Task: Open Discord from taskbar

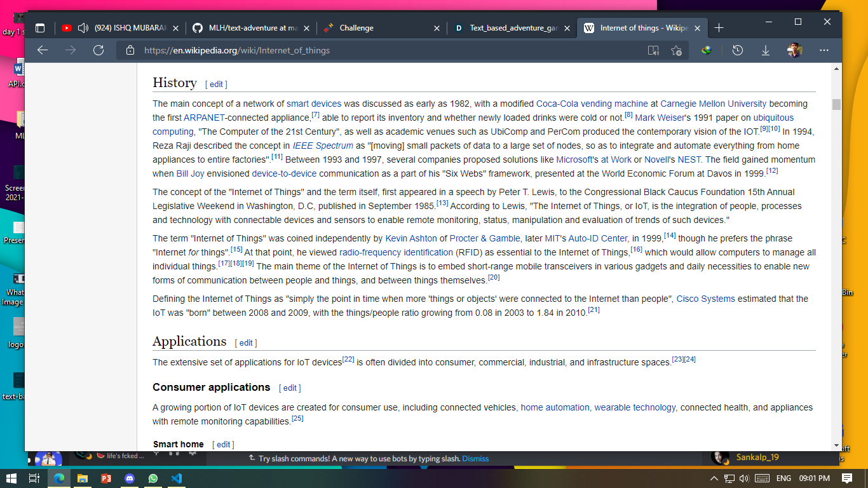Action: [130, 478]
